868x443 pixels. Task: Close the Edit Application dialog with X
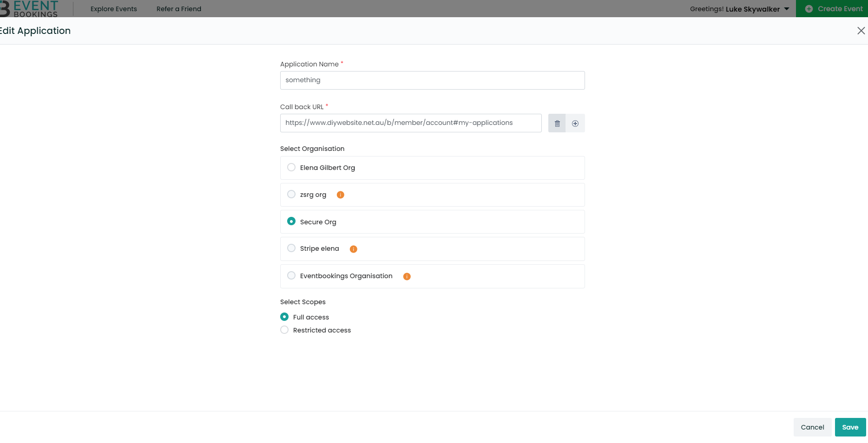point(861,31)
